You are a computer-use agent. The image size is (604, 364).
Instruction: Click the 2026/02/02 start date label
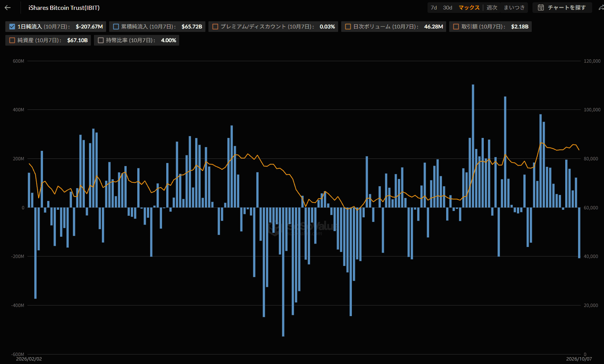(29, 359)
